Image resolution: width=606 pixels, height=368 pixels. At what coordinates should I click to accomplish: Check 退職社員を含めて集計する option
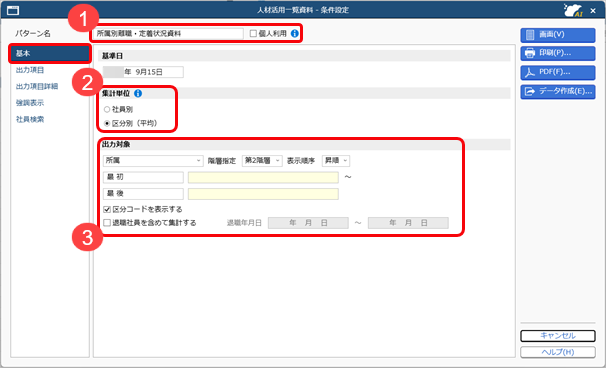click(107, 223)
